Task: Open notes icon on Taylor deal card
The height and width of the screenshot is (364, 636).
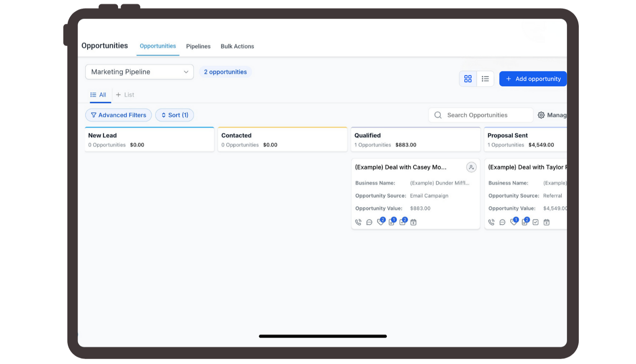Action: pos(524,222)
